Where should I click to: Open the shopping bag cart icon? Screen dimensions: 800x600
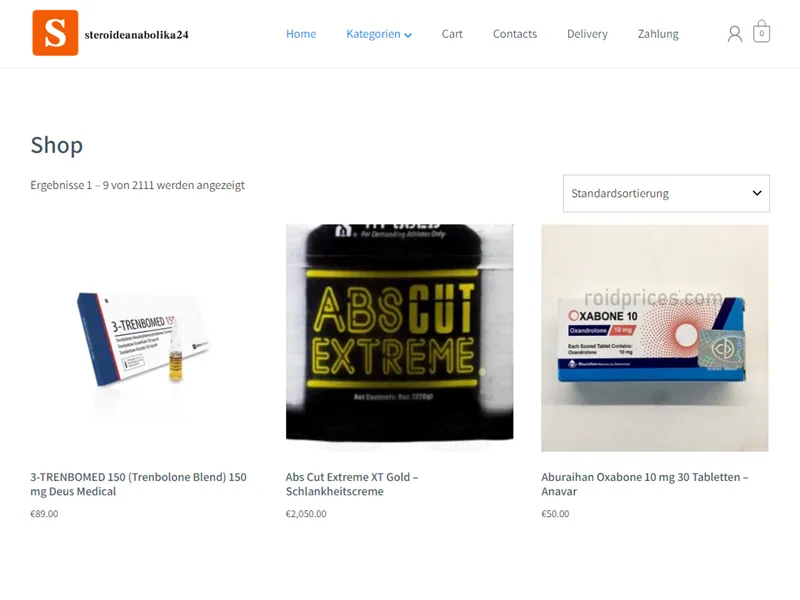(761, 32)
